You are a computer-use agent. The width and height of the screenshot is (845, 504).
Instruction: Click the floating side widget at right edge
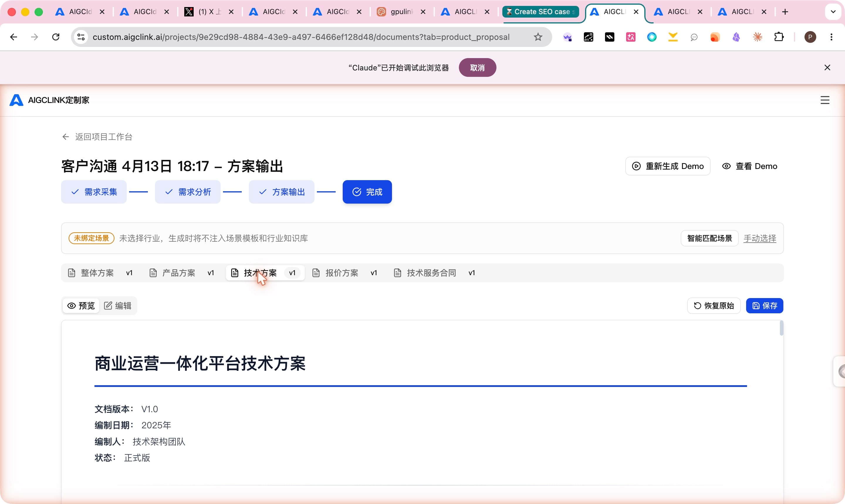coord(839,371)
